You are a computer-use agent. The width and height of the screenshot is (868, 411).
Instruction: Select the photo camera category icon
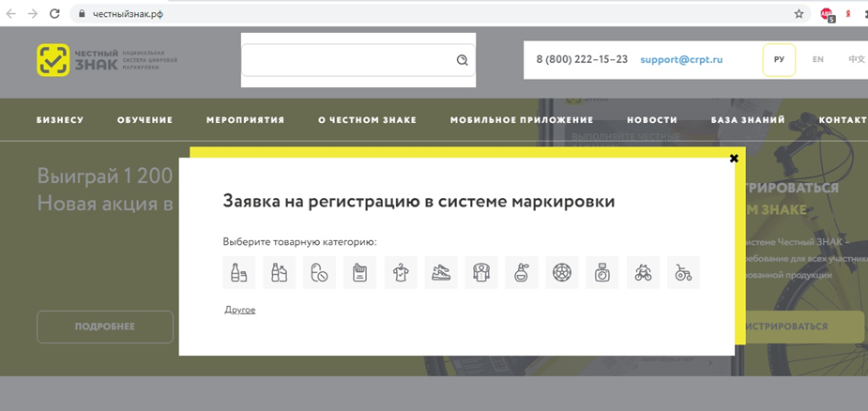[602, 272]
